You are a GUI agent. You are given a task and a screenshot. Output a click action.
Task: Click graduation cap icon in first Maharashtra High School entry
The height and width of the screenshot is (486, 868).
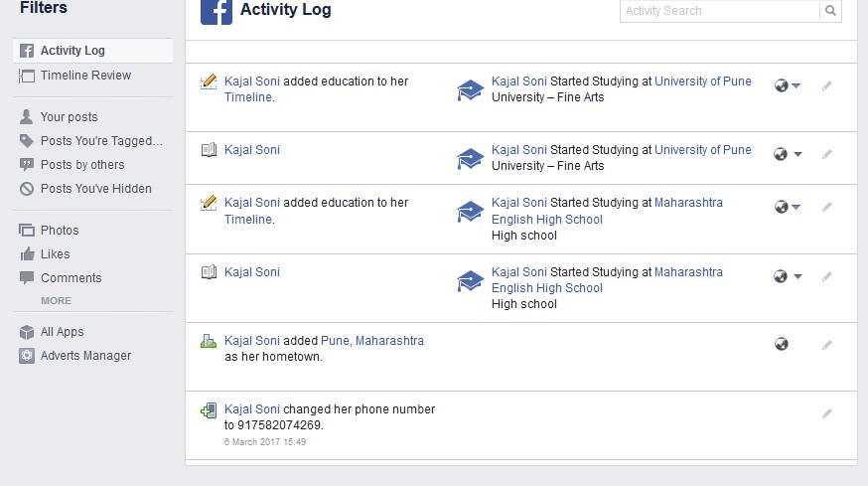470,212
